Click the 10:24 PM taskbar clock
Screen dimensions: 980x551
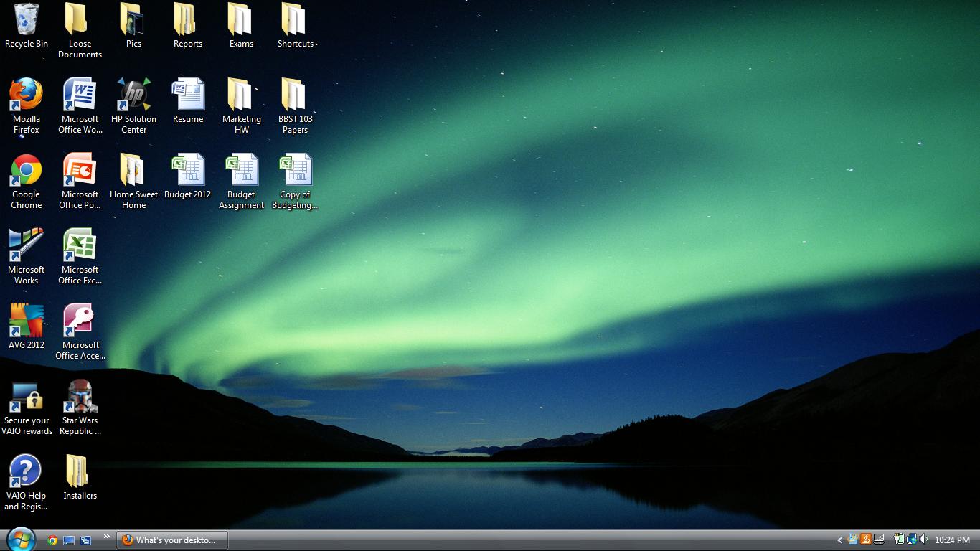pyautogui.click(x=952, y=540)
